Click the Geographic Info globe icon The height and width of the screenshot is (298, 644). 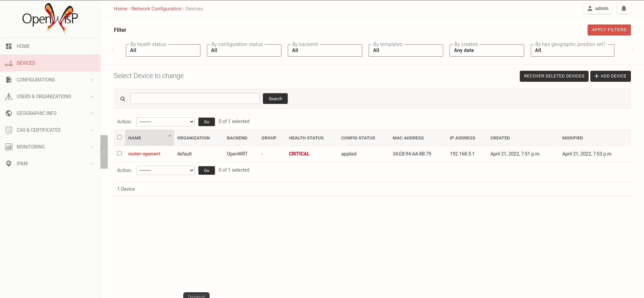(9, 113)
